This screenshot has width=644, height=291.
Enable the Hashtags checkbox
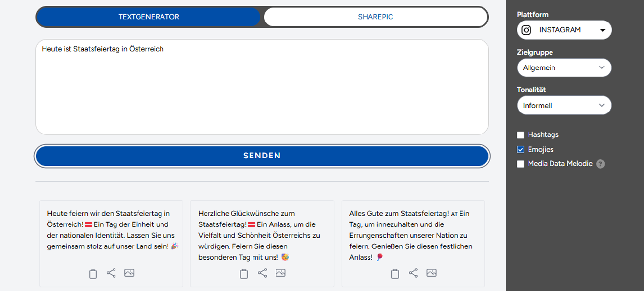click(521, 135)
